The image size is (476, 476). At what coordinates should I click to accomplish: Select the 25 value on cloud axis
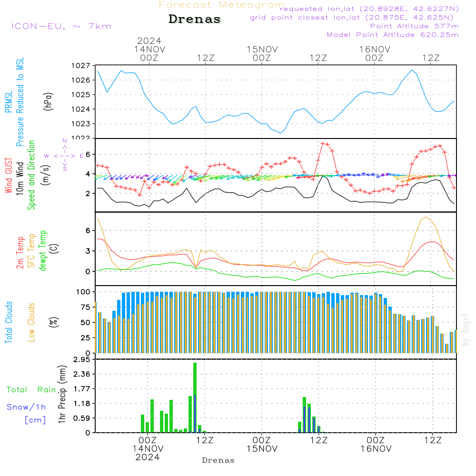[85, 337]
